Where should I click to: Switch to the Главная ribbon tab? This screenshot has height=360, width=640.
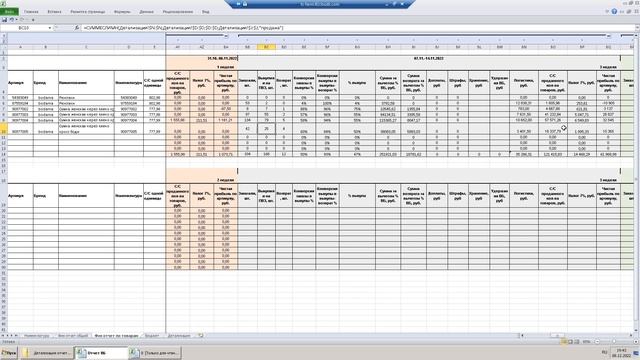click(x=31, y=12)
